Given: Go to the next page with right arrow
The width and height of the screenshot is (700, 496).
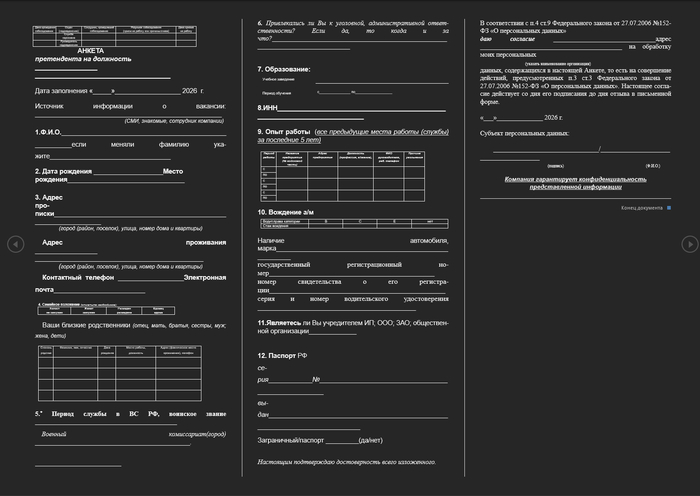Looking at the screenshot, I should (x=690, y=244).
